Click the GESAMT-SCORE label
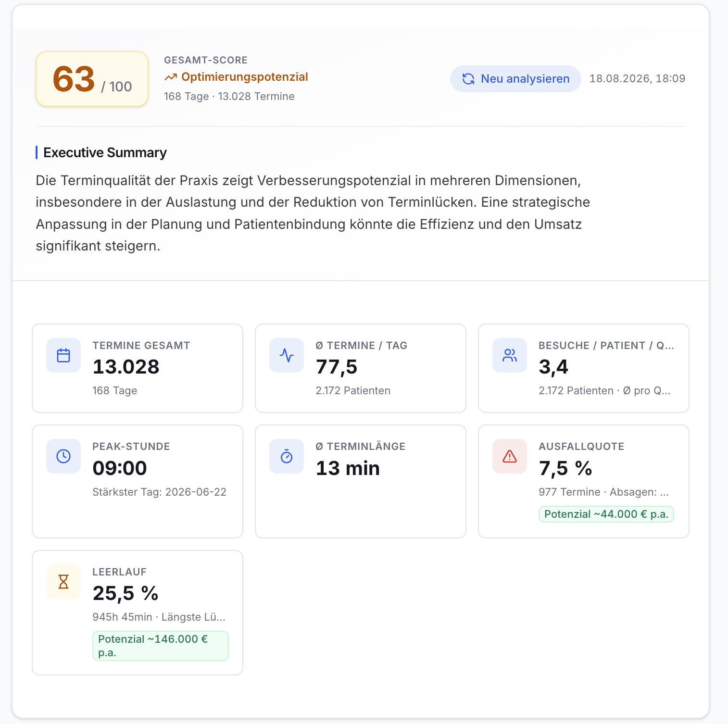This screenshot has height=724, width=728. pyautogui.click(x=206, y=60)
